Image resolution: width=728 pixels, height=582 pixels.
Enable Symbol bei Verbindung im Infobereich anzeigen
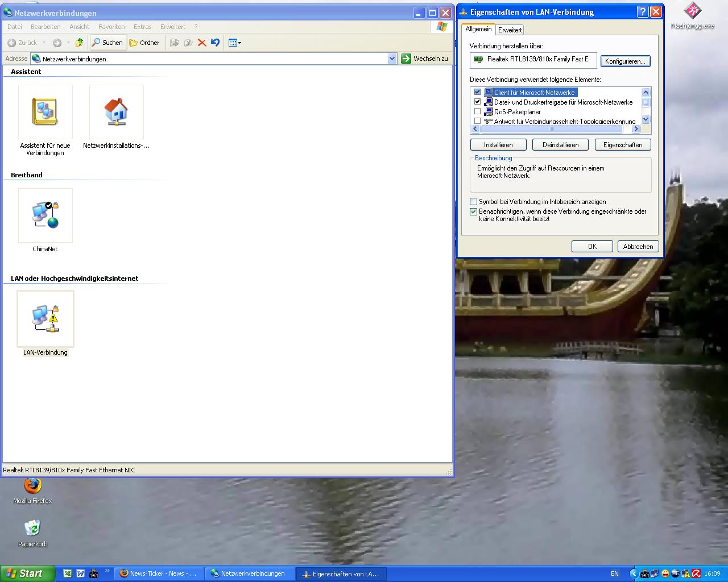pos(473,202)
